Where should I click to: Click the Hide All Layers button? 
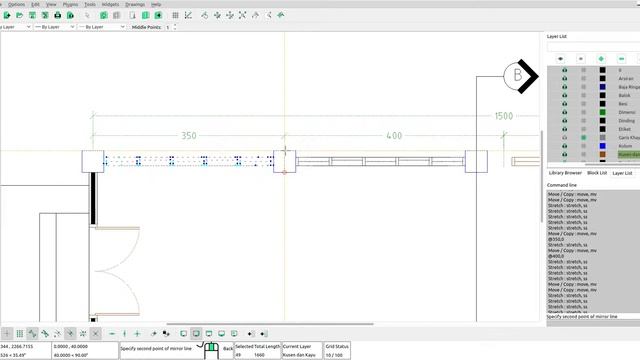click(x=580, y=59)
